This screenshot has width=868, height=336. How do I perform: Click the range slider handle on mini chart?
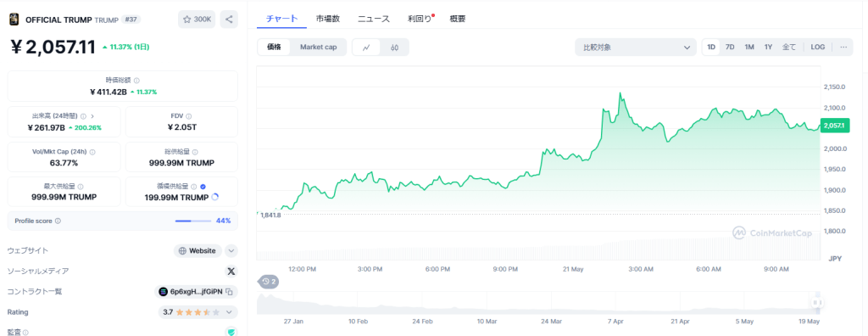pyautogui.click(x=817, y=303)
